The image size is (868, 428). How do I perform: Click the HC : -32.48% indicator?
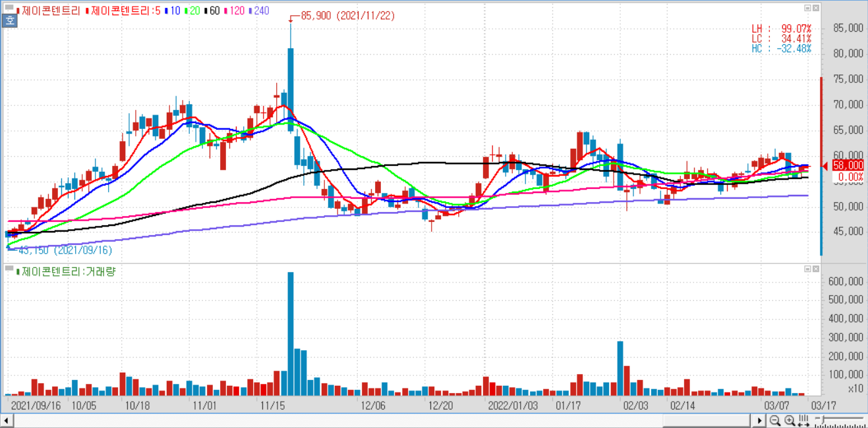pos(782,49)
